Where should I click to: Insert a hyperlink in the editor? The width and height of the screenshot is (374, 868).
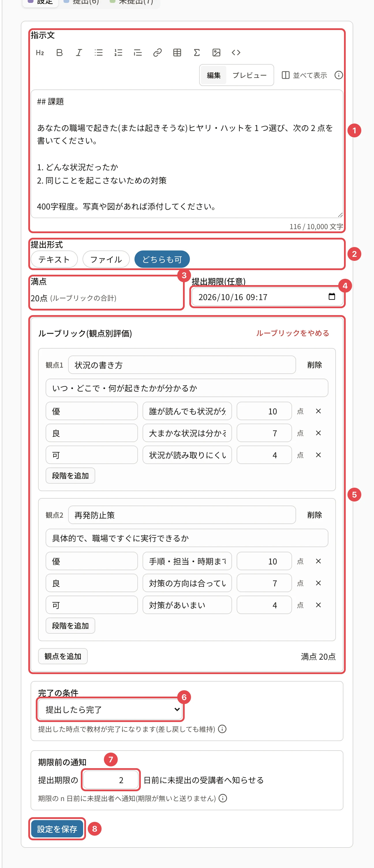(157, 53)
